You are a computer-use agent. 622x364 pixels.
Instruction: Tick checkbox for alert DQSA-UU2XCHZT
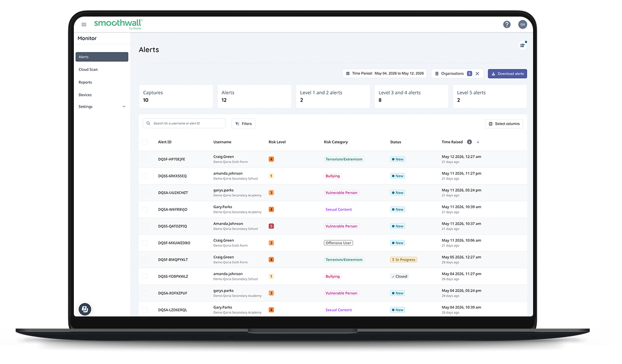point(144,193)
